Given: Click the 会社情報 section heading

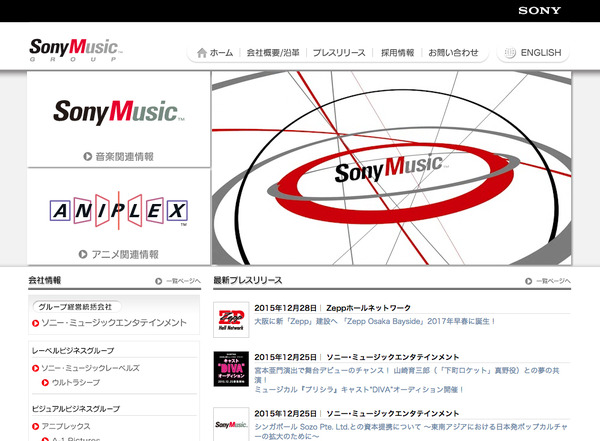Looking at the screenshot, I should pos(45,280).
